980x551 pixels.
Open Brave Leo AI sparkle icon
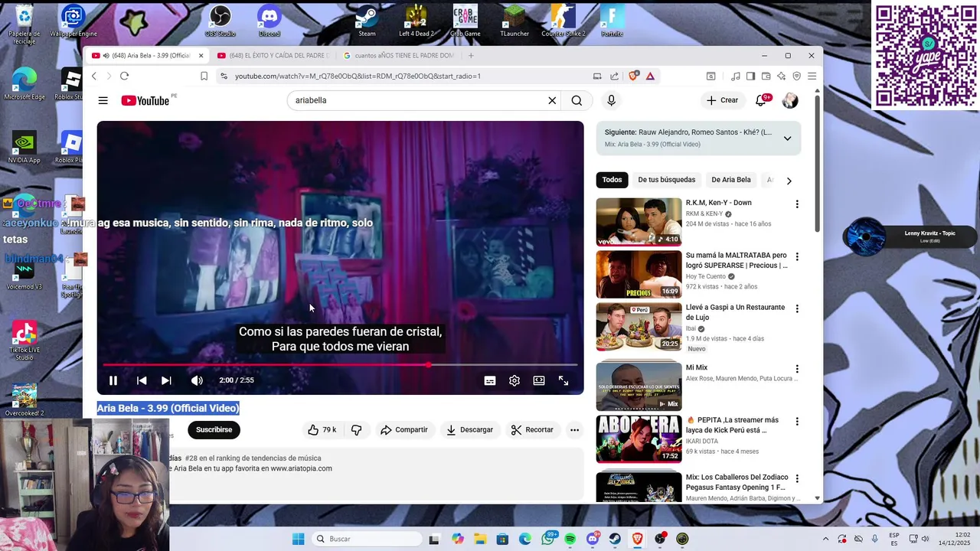coord(781,76)
